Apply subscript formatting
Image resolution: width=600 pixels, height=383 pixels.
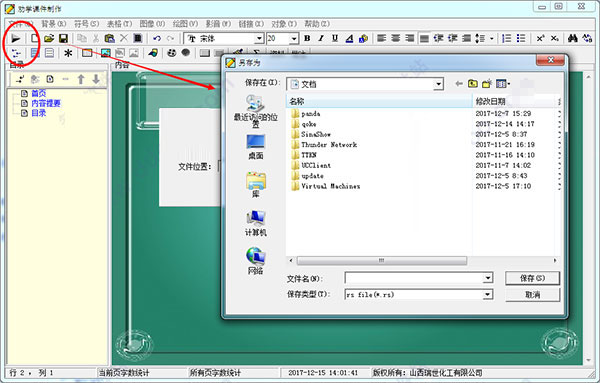(x=554, y=38)
